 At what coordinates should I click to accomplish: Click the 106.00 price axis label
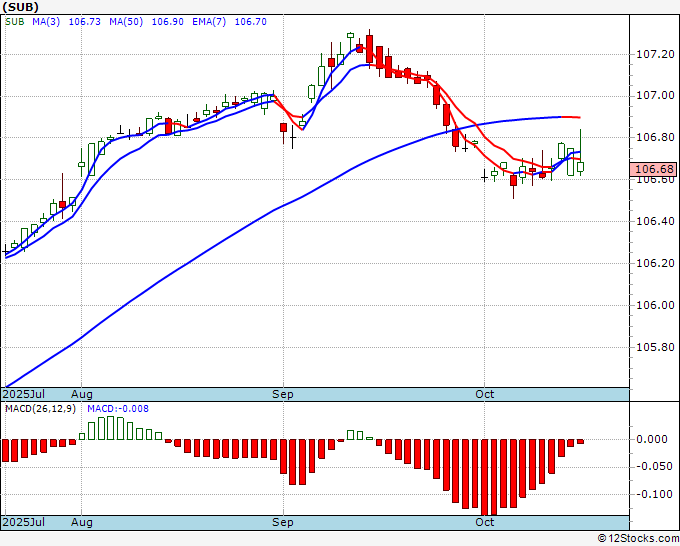(655, 305)
